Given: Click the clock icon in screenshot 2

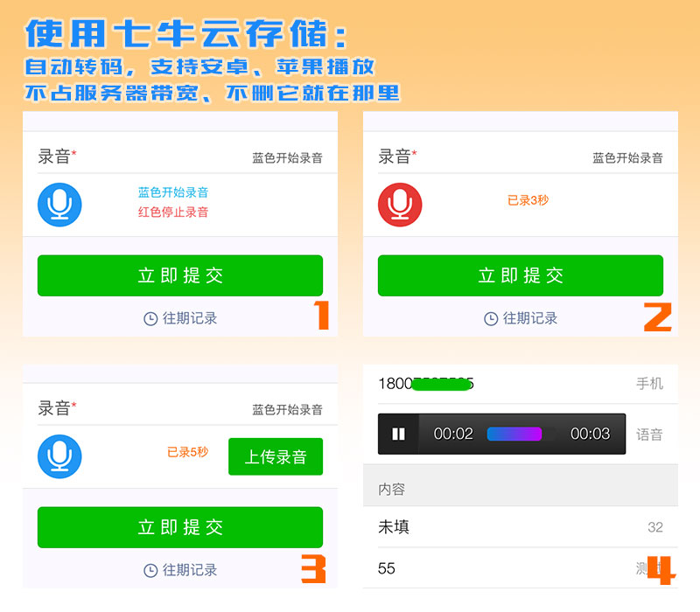Looking at the screenshot, I should click(x=491, y=319).
